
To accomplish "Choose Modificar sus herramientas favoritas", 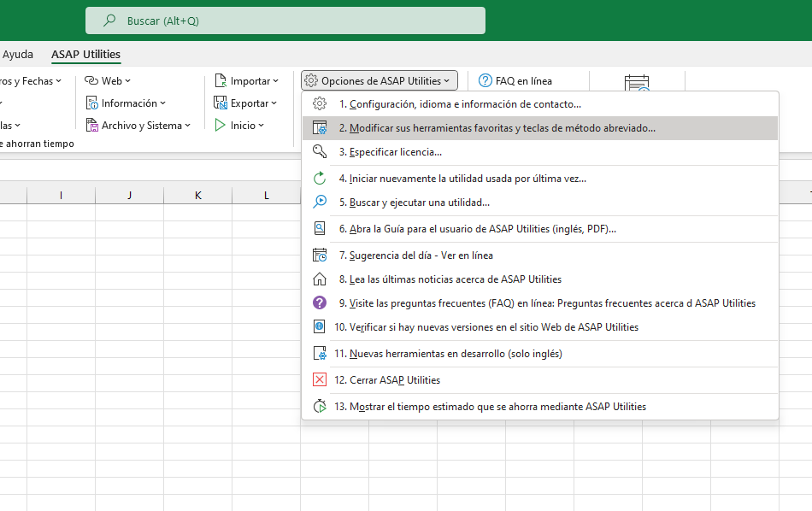I will pyautogui.click(x=540, y=128).
